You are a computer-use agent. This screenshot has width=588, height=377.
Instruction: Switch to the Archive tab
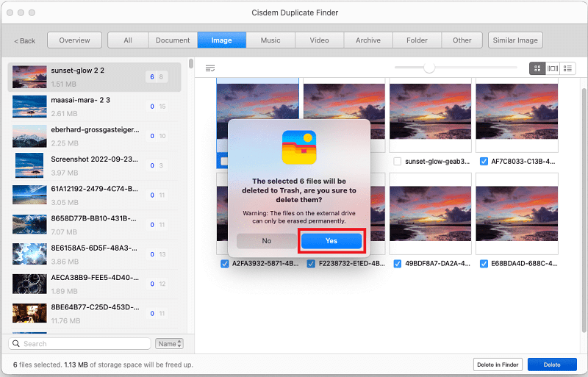(x=368, y=40)
